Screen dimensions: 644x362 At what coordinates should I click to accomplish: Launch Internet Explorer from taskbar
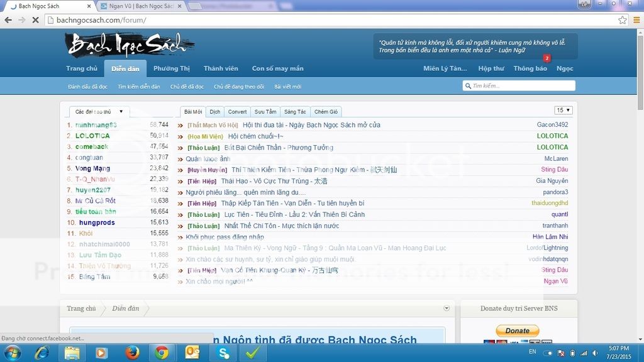[42, 353]
